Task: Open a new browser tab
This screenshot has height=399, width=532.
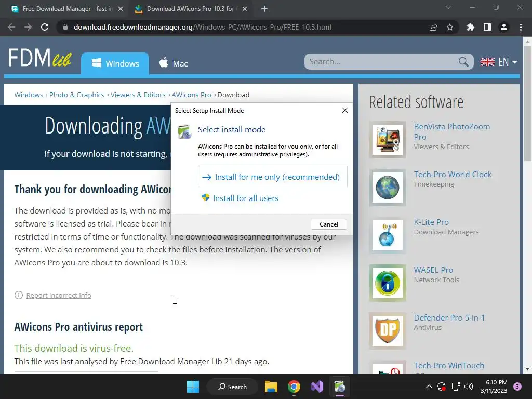Action: coord(264,9)
